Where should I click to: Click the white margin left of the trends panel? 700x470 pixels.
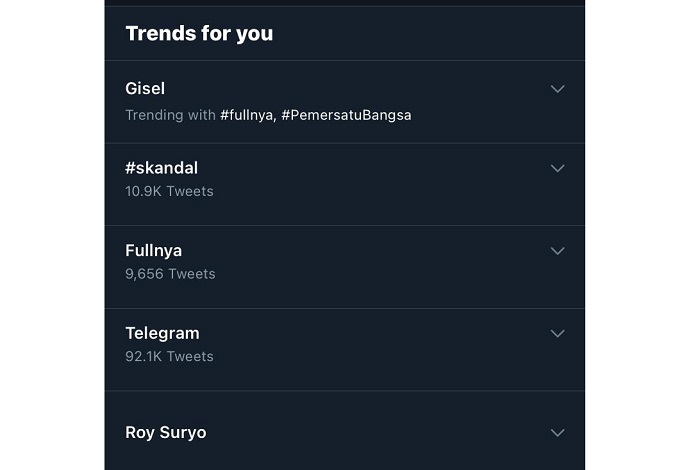click(x=52, y=235)
